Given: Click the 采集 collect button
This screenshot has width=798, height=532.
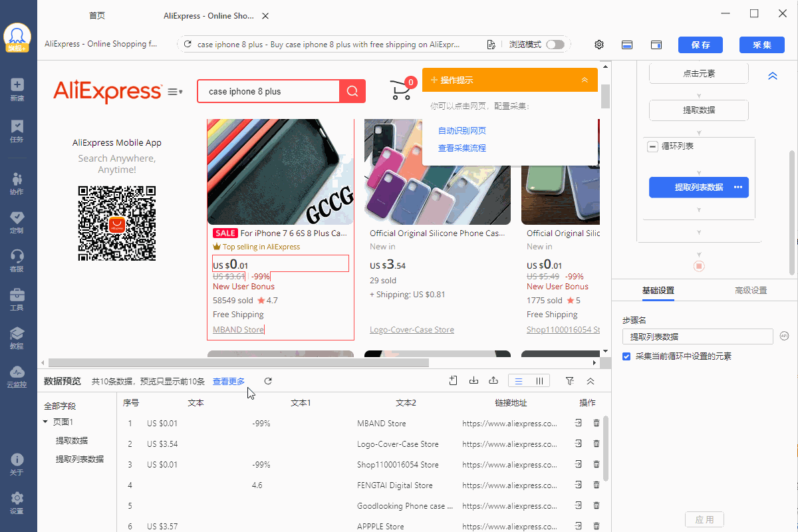Looking at the screenshot, I should click(761, 45).
